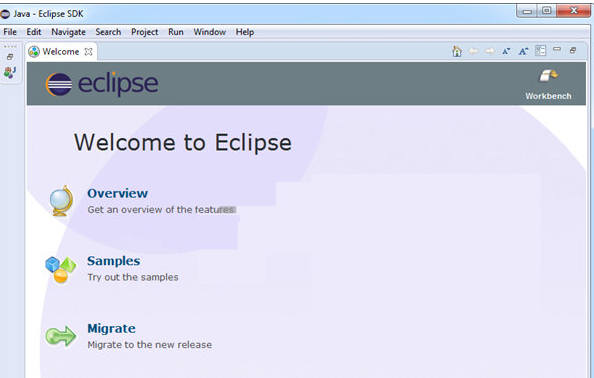Click the Migrate green arrow icon

(x=61, y=336)
